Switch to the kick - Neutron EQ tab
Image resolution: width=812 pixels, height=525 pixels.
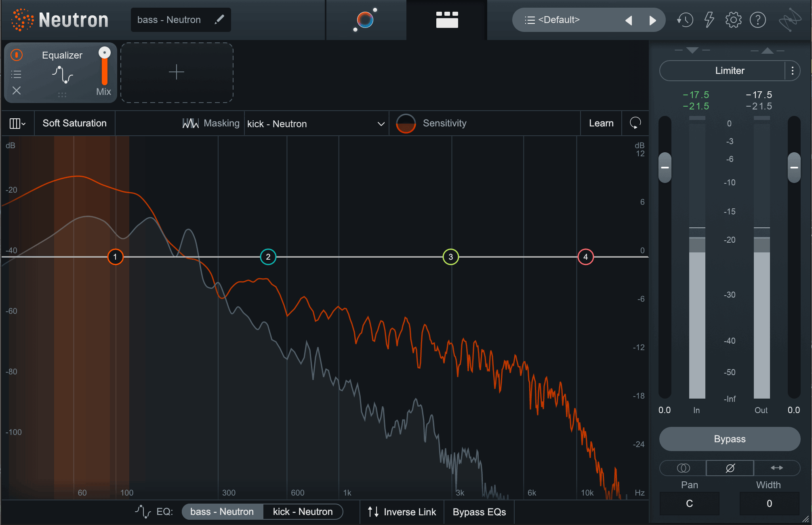click(303, 512)
